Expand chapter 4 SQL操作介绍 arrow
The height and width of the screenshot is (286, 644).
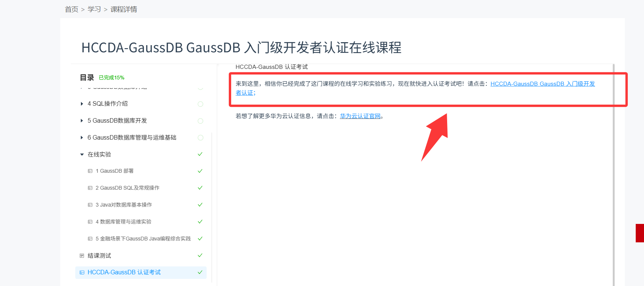82,104
